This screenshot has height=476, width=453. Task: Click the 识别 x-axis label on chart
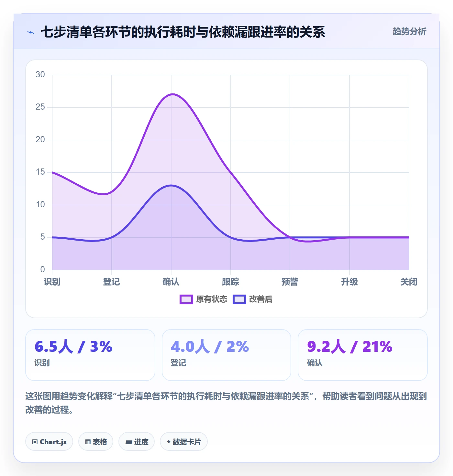[x=52, y=282]
